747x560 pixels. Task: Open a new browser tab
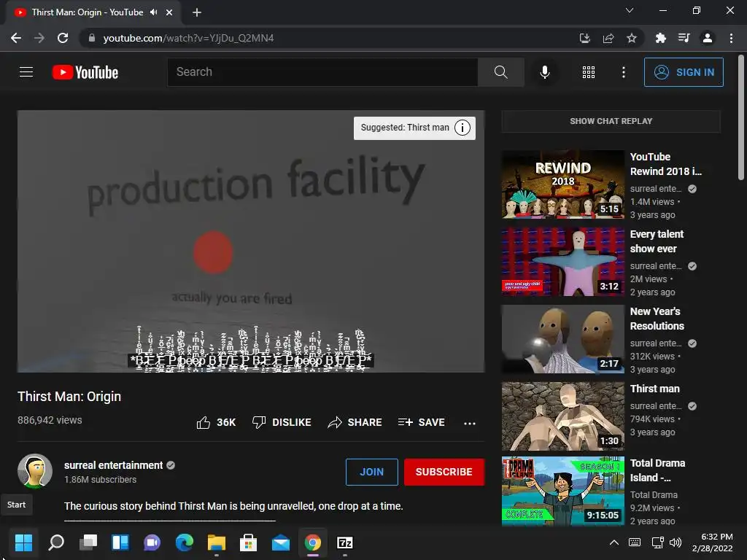[x=197, y=12]
